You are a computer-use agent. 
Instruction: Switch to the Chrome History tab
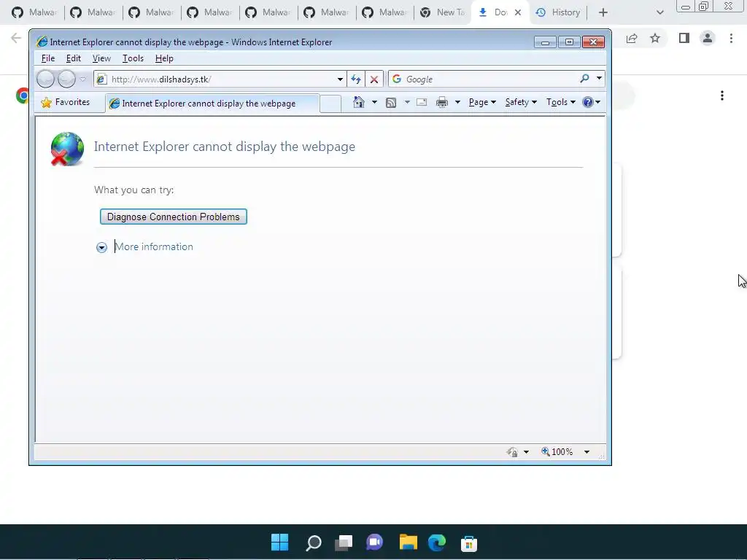[559, 12]
